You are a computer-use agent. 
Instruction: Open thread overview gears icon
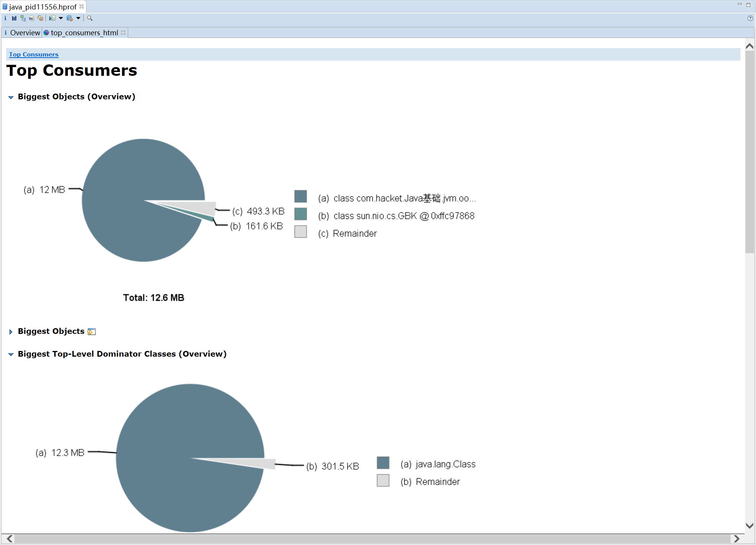[x=41, y=18]
